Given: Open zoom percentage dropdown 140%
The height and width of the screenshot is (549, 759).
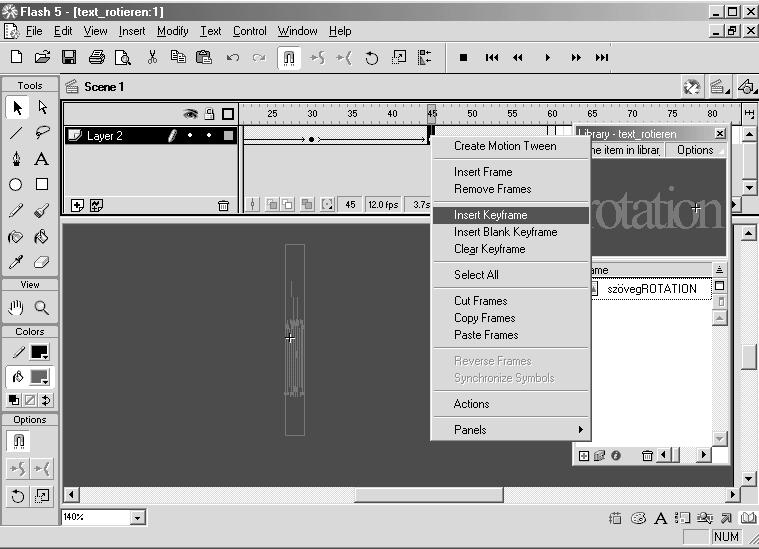Looking at the screenshot, I should tap(137, 518).
